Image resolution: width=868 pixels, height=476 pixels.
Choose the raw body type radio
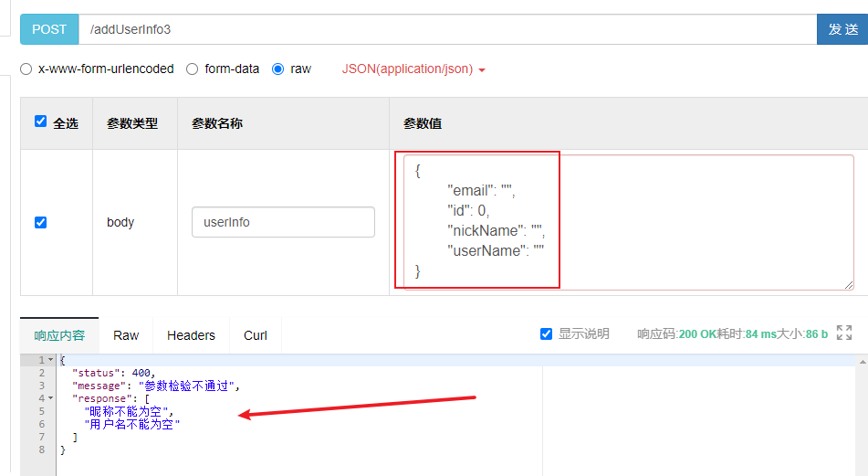(x=278, y=69)
